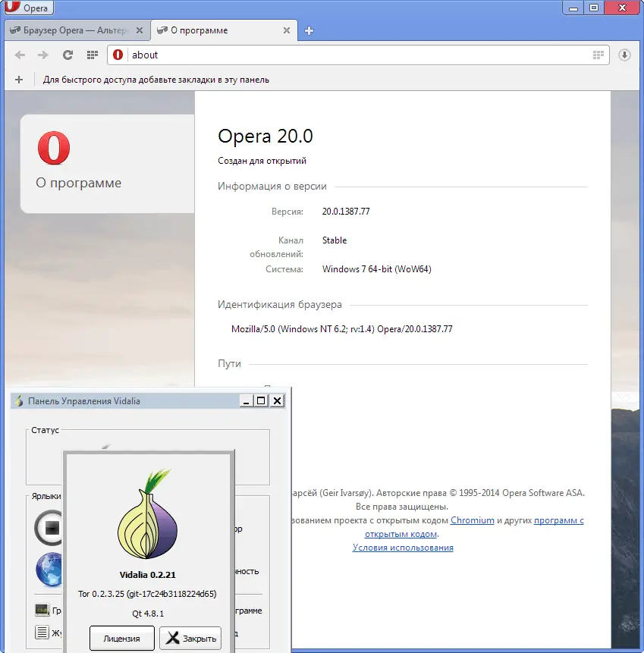Reload the current page
Viewport: 644px width, 653px height.
(x=68, y=55)
